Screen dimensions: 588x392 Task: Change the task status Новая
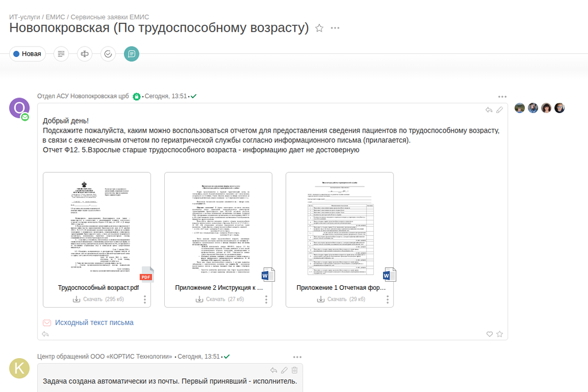click(x=28, y=54)
